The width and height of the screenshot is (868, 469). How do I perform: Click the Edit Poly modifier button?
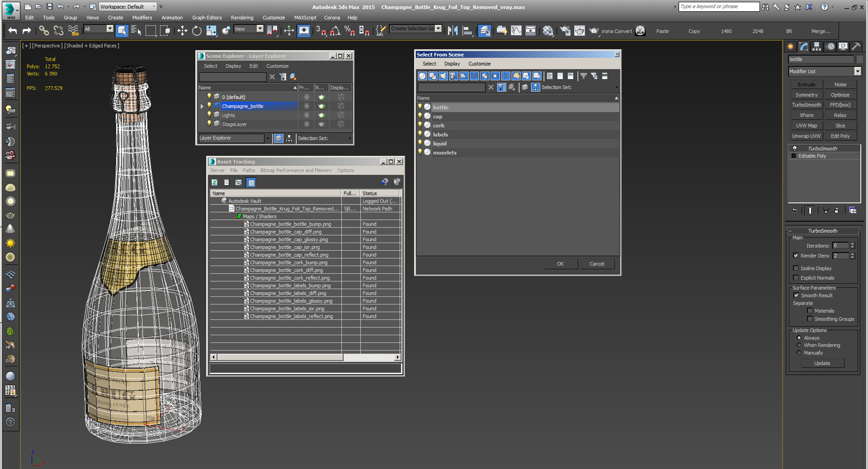point(840,136)
